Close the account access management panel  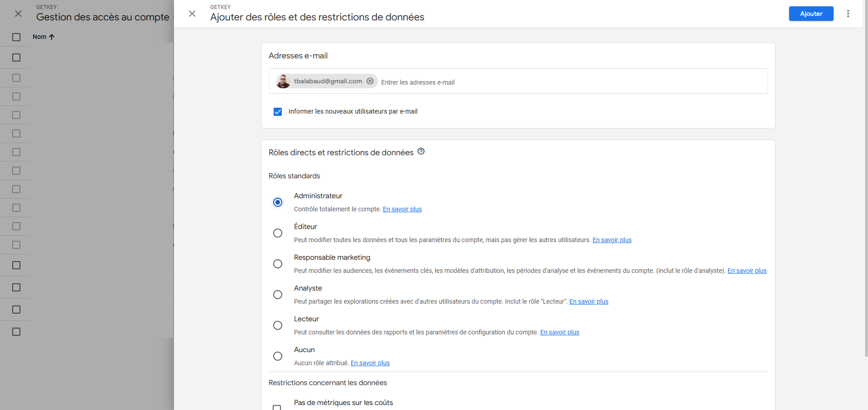click(18, 14)
